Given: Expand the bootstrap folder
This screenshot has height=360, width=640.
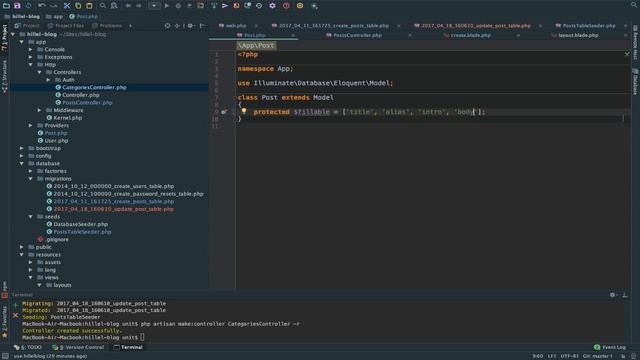Looking at the screenshot, I should click(x=22, y=148).
